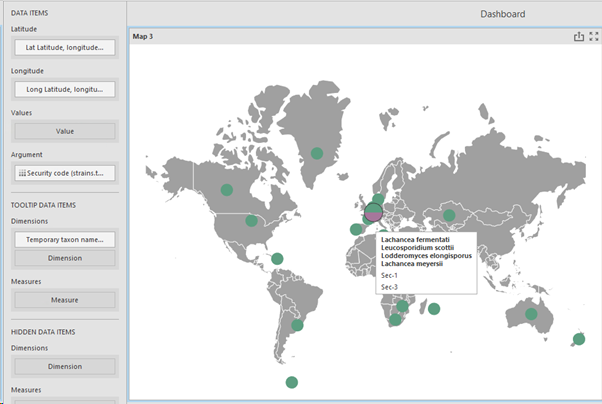Screen dimensions: 602x404
Task: Click the Dimension placeholder under Hidden Data Items
Action: tap(64, 366)
